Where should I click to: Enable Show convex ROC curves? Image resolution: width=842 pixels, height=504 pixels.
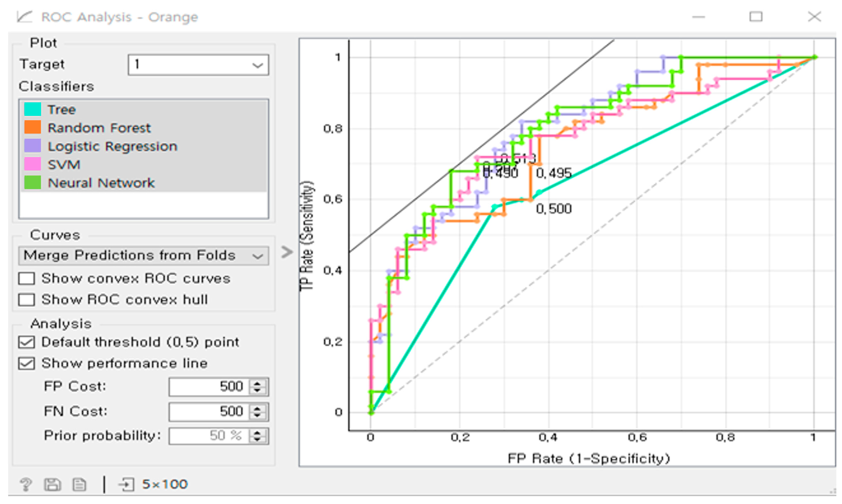coord(26,279)
